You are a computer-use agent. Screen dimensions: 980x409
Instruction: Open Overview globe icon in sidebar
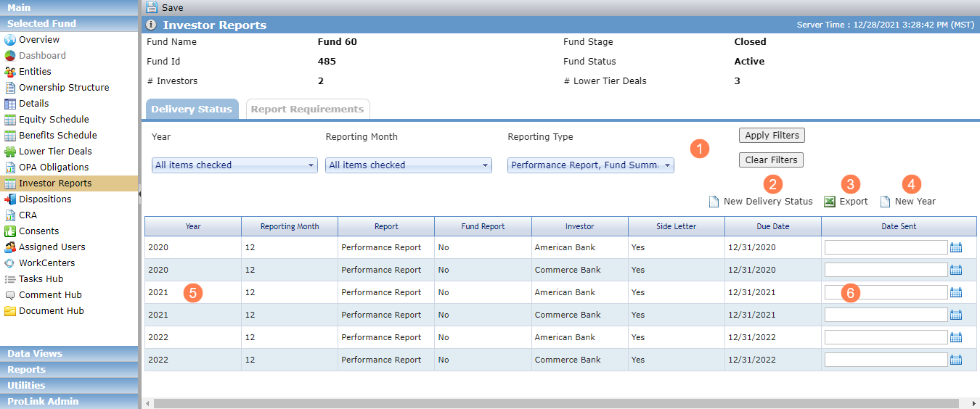pos(10,40)
